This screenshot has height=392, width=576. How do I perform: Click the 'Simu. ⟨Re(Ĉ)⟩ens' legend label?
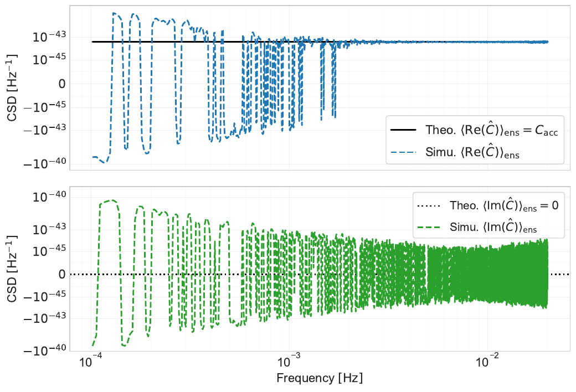(472, 152)
